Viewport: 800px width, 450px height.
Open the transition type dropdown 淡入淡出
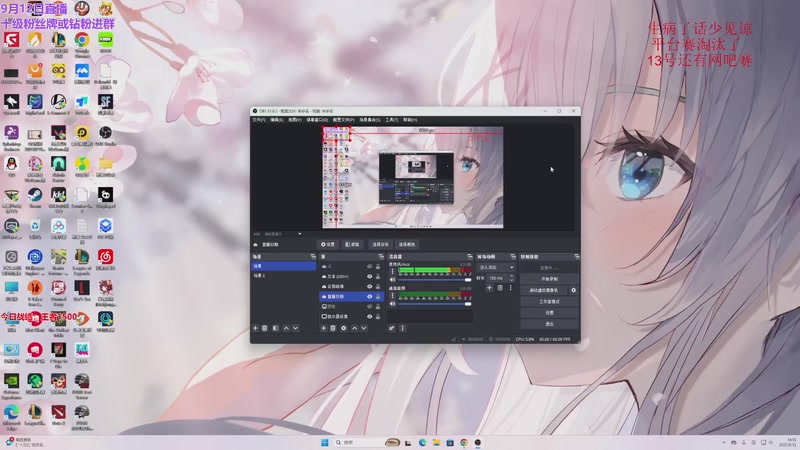(496, 267)
